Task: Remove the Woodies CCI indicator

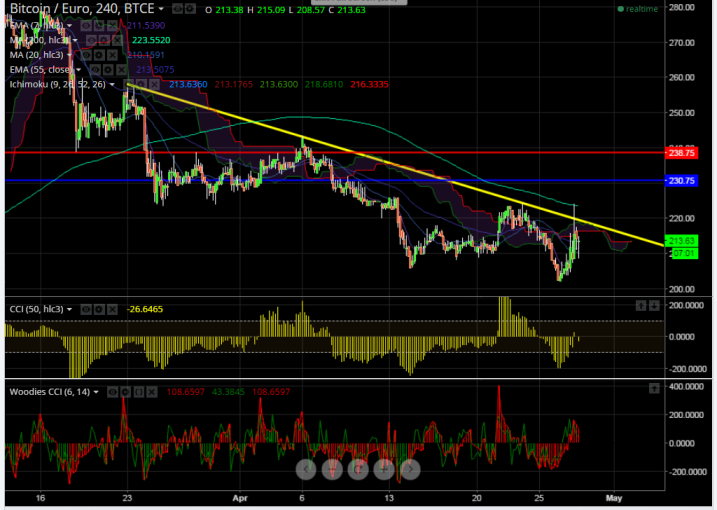Action: [x=152, y=392]
